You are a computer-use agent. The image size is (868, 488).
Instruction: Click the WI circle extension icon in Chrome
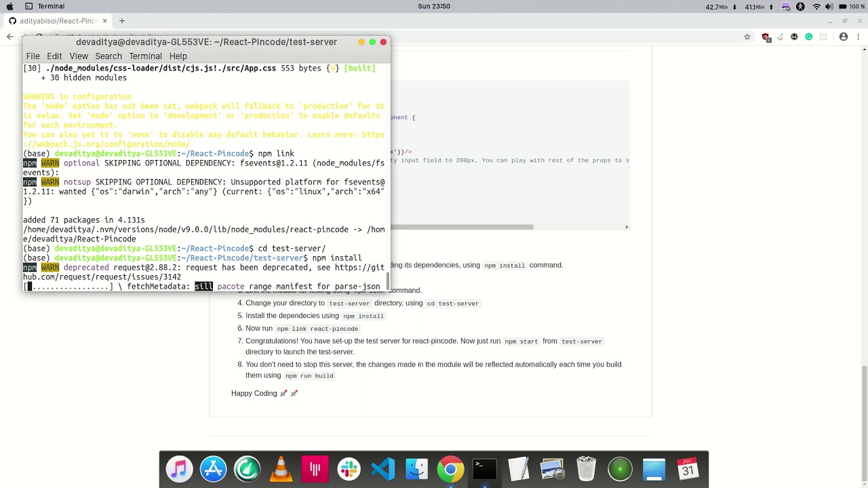[x=794, y=37]
